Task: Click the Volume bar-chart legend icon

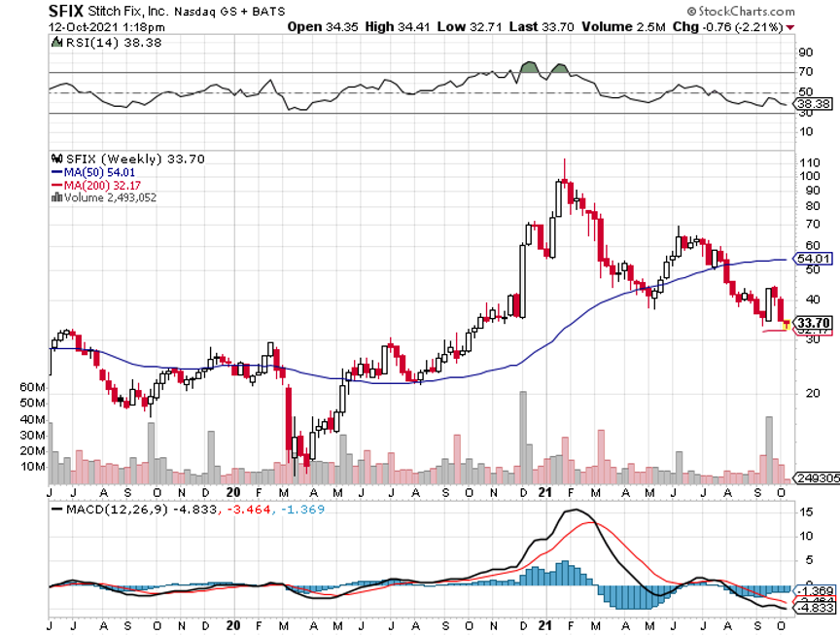Action: [x=55, y=197]
